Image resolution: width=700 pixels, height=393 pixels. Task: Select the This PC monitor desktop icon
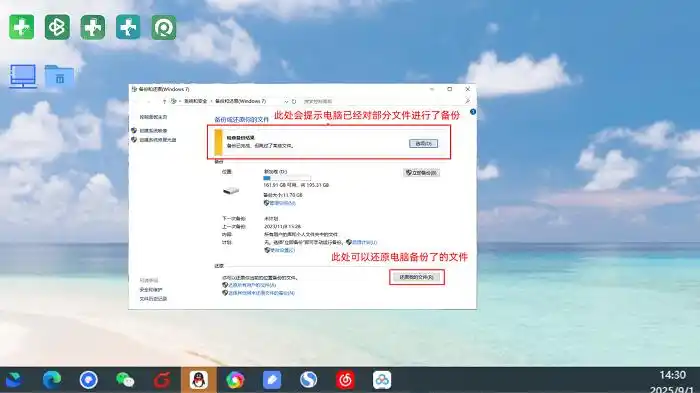point(23,76)
